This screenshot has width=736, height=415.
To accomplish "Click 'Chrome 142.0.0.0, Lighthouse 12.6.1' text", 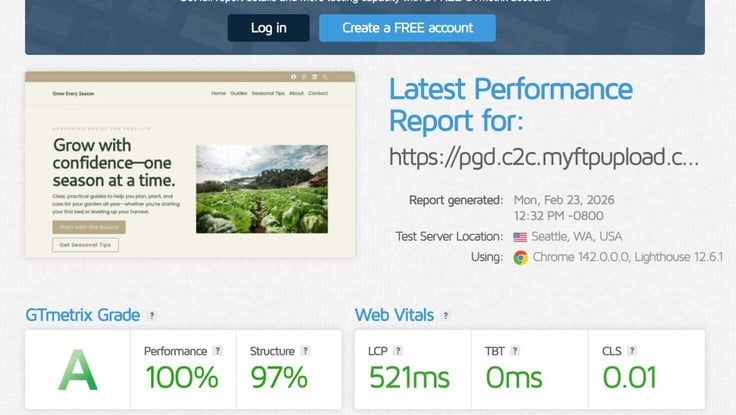I will click(628, 257).
